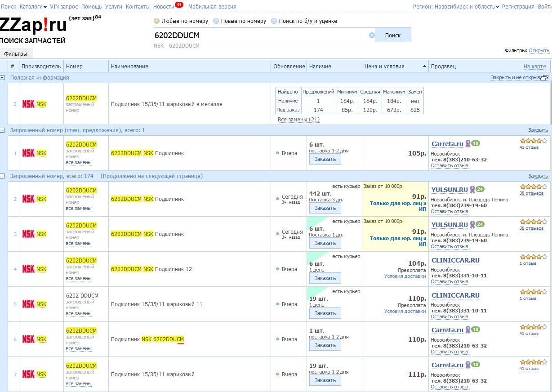Click the green 24 rating badge in row 3

pos(480,224)
